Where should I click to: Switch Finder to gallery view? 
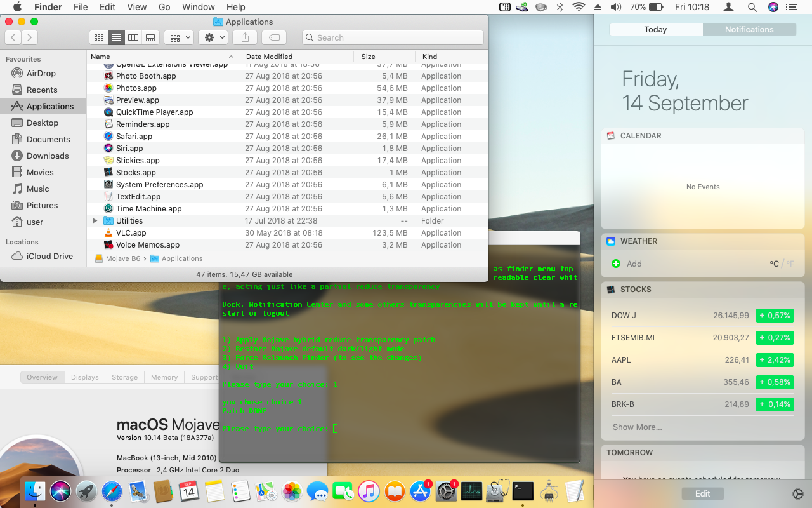pyautogui.click(x=150, y=37)
